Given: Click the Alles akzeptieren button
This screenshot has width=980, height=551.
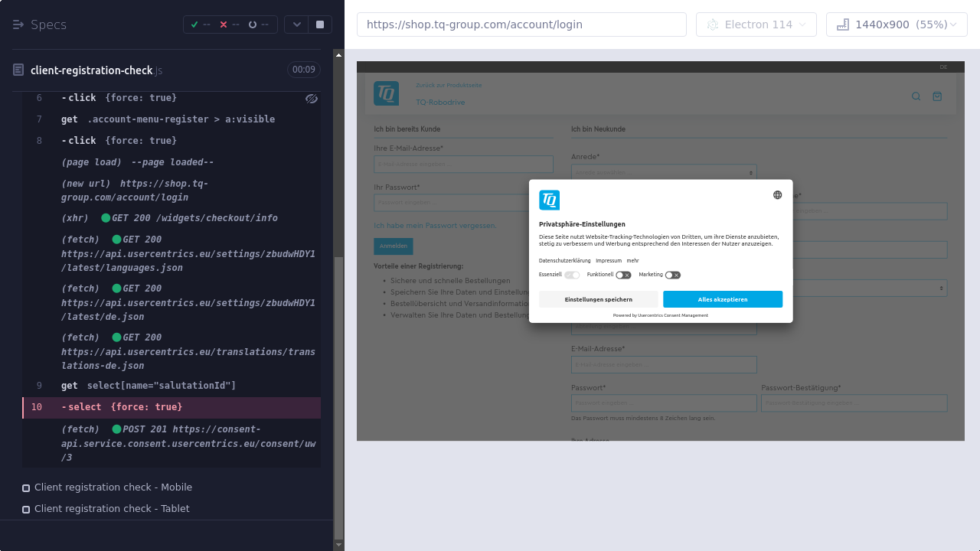Looking at the screenshot, I should click(x=722, y=299).
